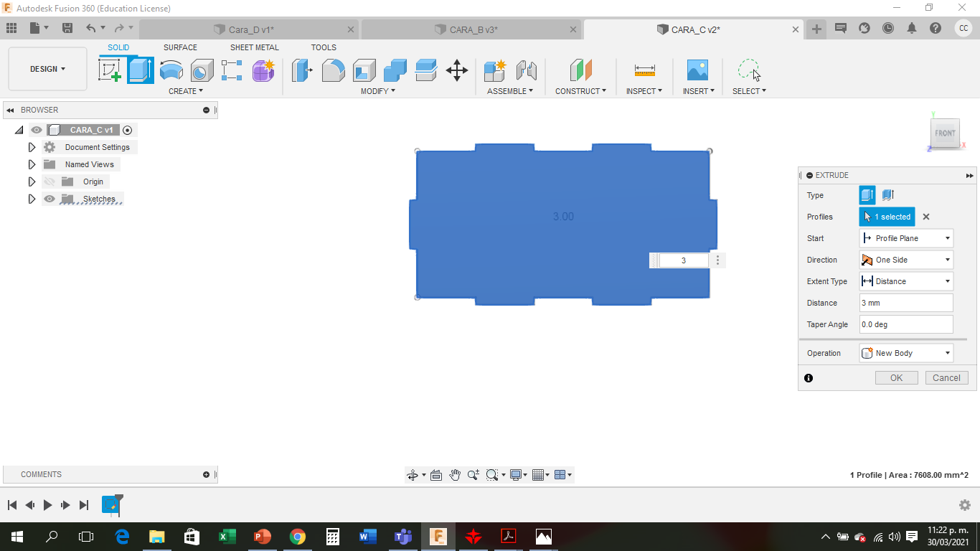Select the Shell tool
980x551 pixels.
[x=364, y=70]
